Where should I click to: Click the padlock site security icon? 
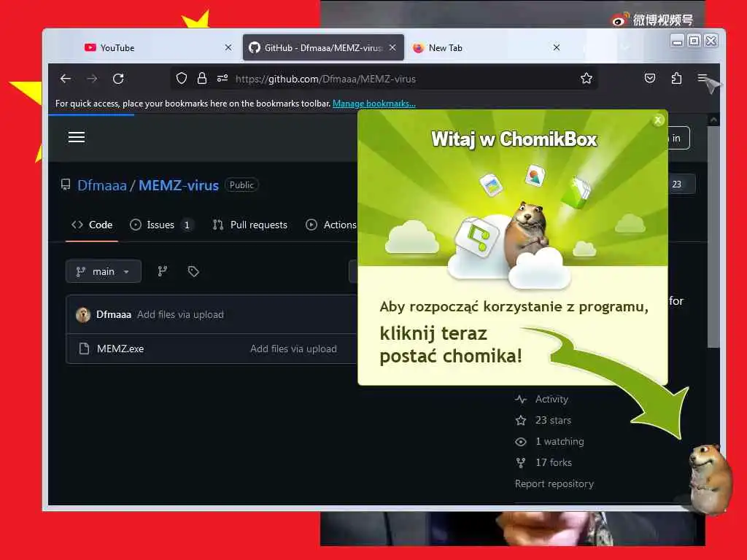202,79
